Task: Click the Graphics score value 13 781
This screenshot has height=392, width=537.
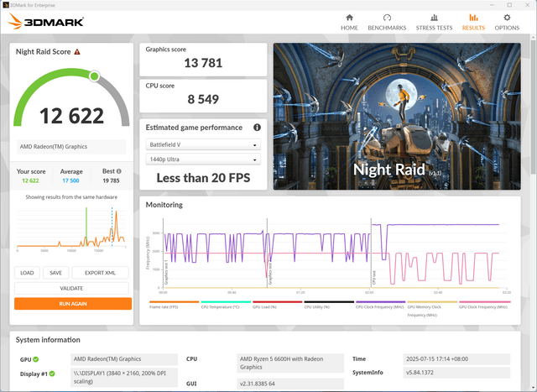Action: click(203, 63)
